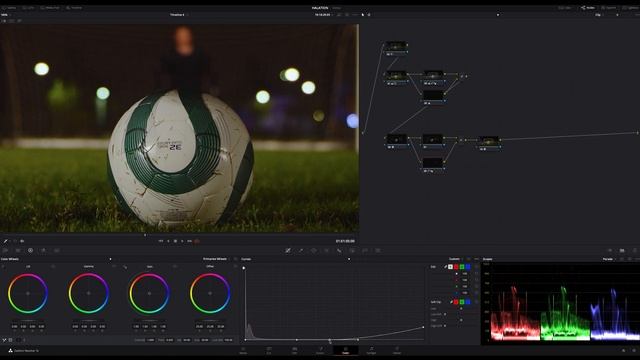Play the clip forward
Image resolution: width=640 pixels, height=360 pixels.
pyautogui.click(x=182, y=241)
